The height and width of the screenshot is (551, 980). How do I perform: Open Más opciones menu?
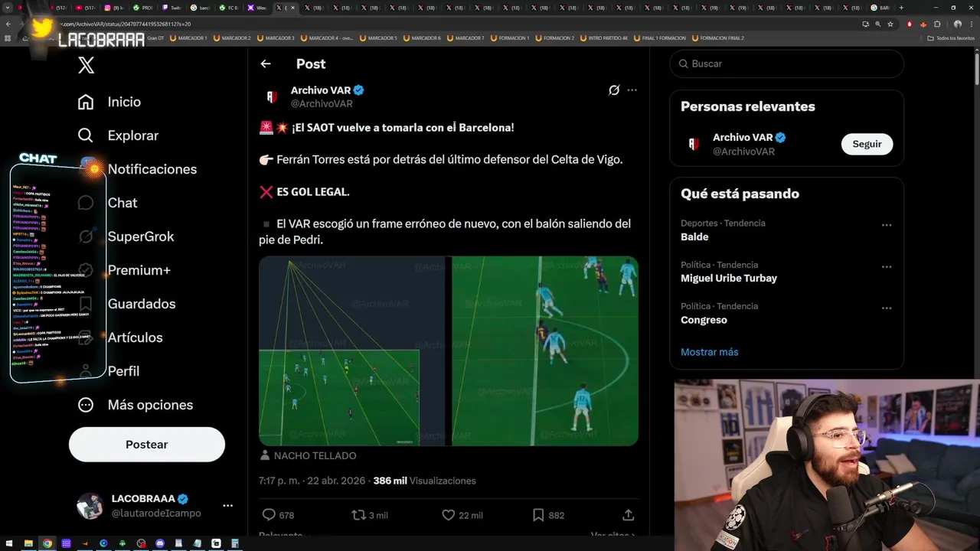pyautogui.click(x=136, y=405)
